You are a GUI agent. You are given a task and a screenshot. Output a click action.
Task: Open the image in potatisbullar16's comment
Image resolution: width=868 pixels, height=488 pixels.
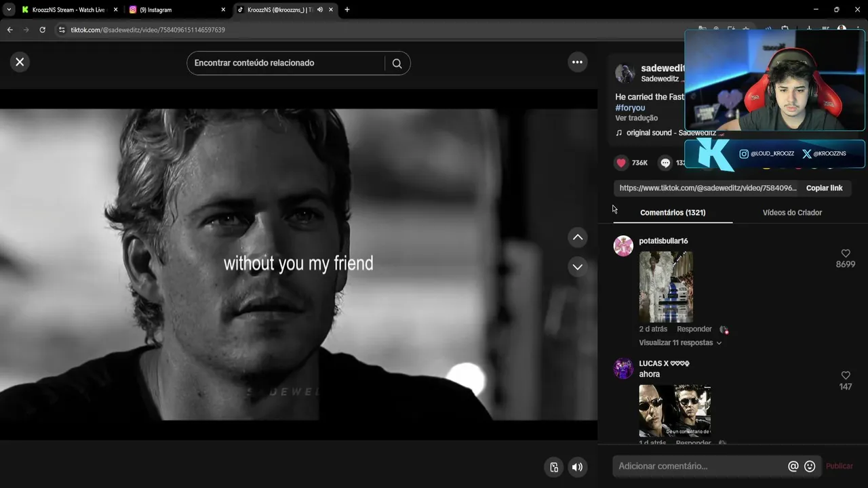pyautogui.click(x=666, y=287)
